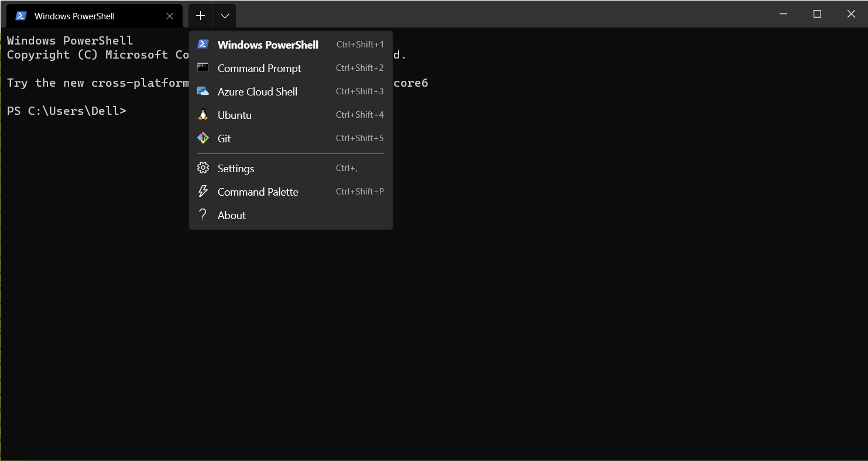This screenshot has width=868, height=461.
Task: Launch the Command Palette entry
Action: click(258, 192)
